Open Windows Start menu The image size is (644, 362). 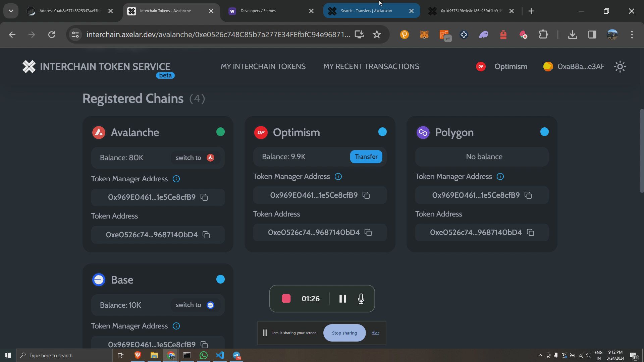8,355
